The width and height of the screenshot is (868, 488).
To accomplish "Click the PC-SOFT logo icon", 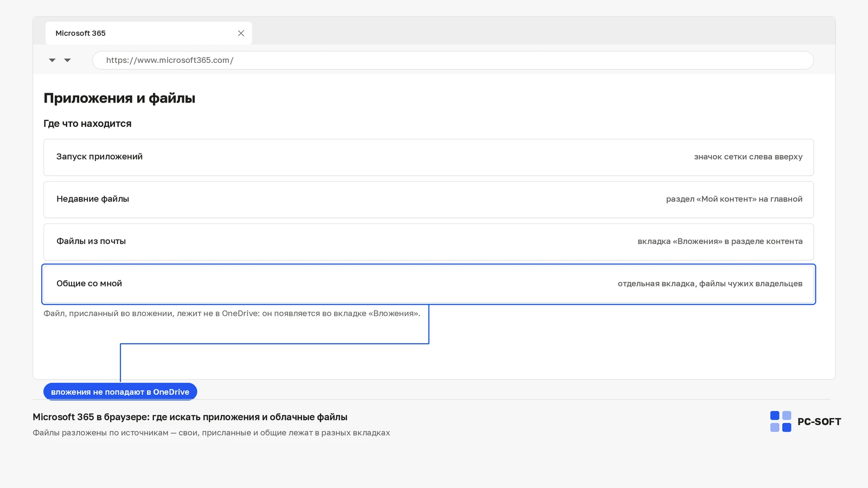I will click(x=781, y=421).
